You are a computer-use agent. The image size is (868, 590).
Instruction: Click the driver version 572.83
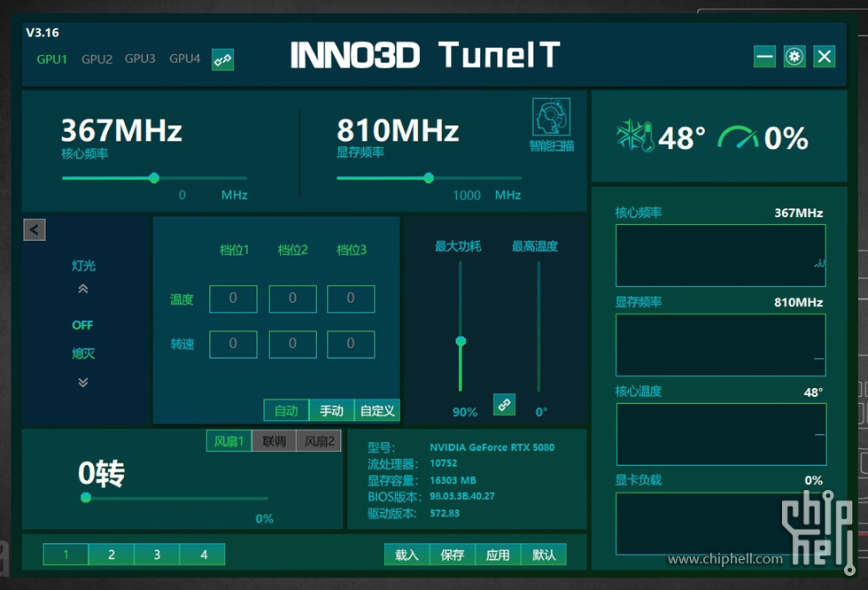[445, 513]
